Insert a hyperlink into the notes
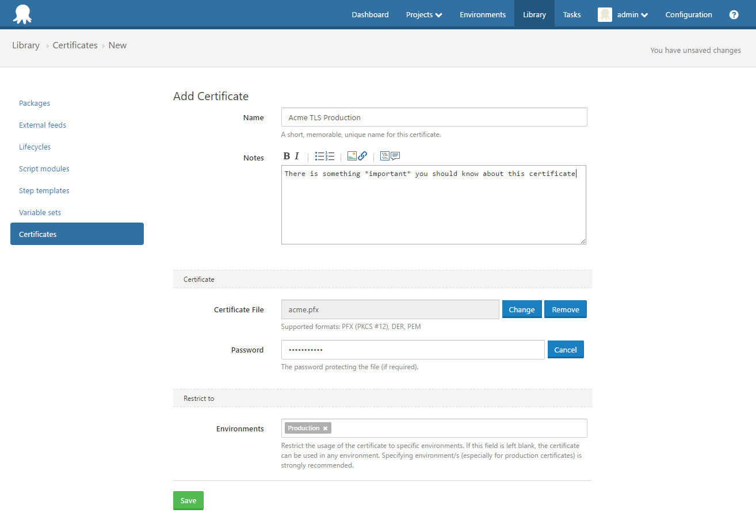 [362, 155]
